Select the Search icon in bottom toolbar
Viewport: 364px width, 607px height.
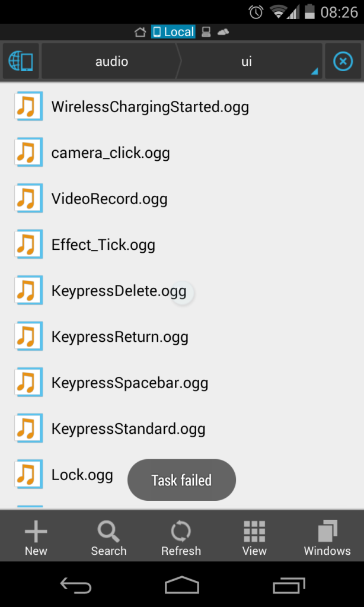point(108,536)
